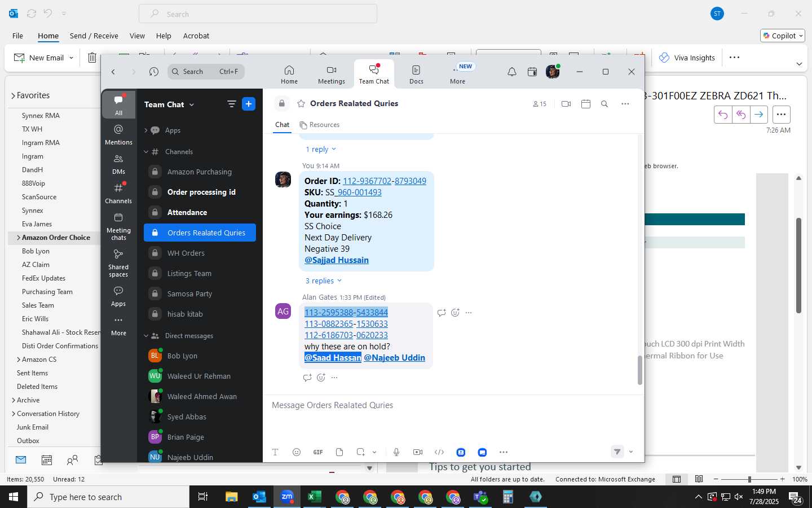The width and height of the screenshot is (812, 508).
Task: Switch Outlook to Reading view in status bar
Action: coord(699,479)
